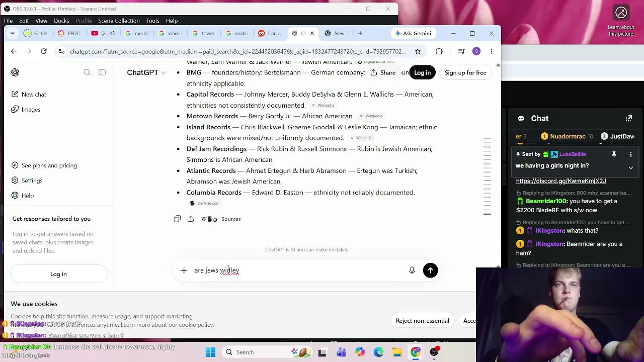Copy the ChatGPT response

coord(177,219)
